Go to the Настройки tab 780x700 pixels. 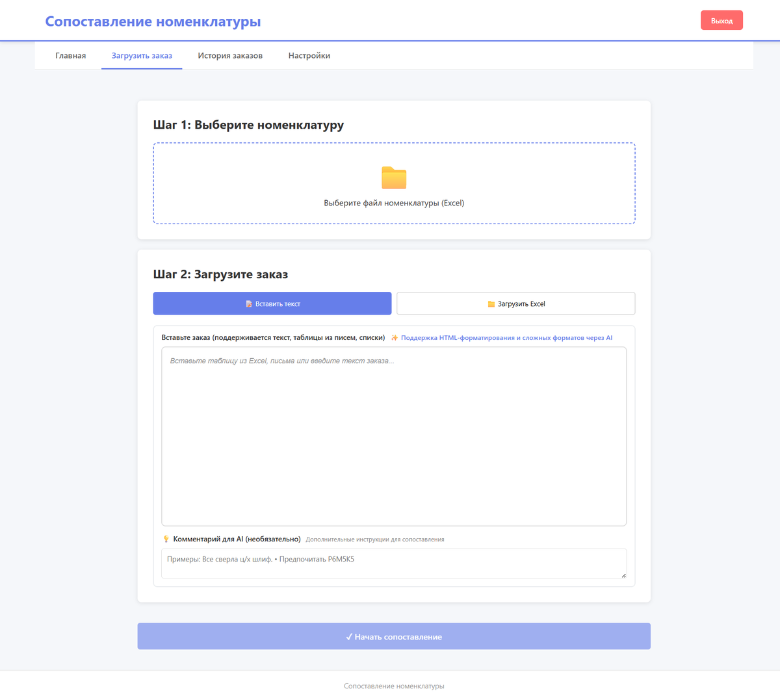(309, 56)
